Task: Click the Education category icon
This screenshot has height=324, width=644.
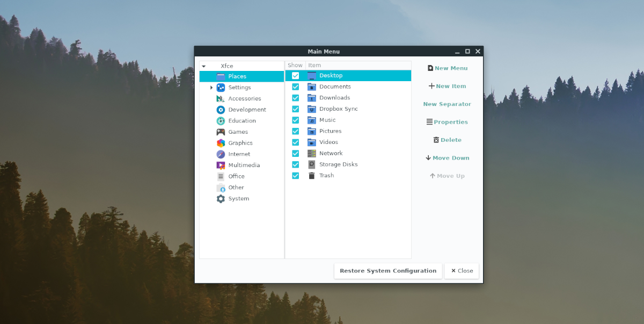Action: click(219, 120)
